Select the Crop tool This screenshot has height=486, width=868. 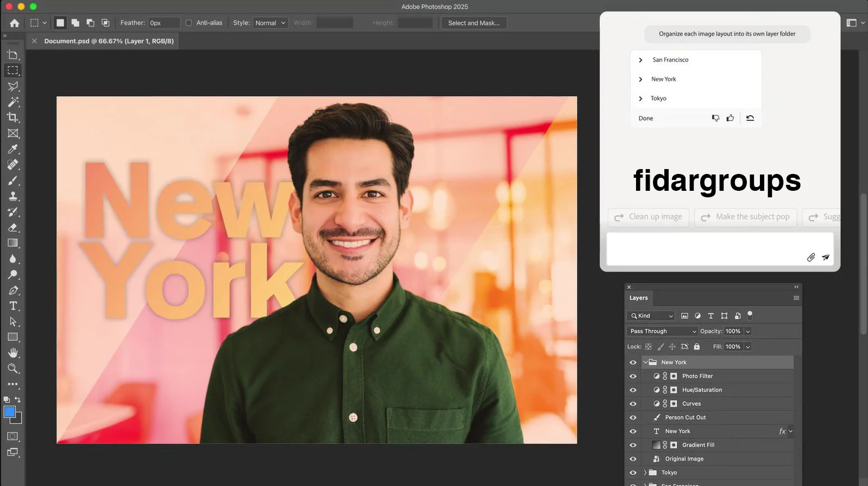[13, 117]
